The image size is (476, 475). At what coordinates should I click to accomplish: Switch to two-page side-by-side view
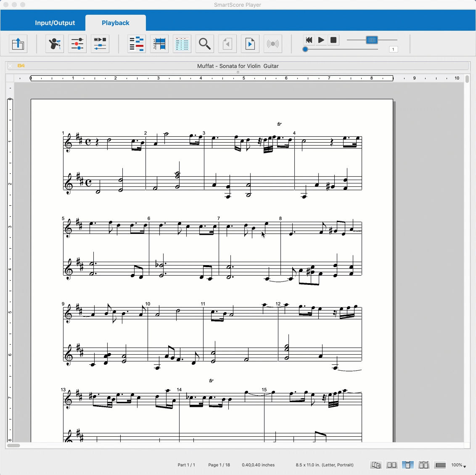point(392,465)
